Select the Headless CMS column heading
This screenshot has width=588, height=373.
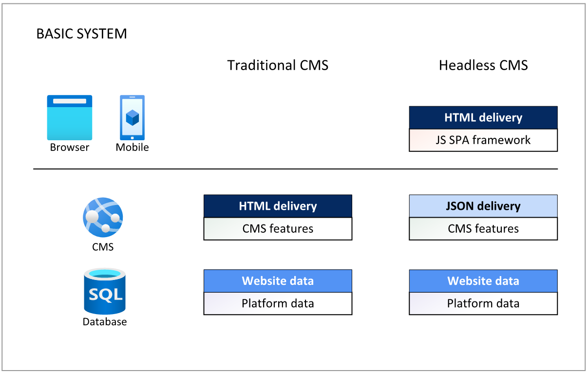(x=483, y=65)
